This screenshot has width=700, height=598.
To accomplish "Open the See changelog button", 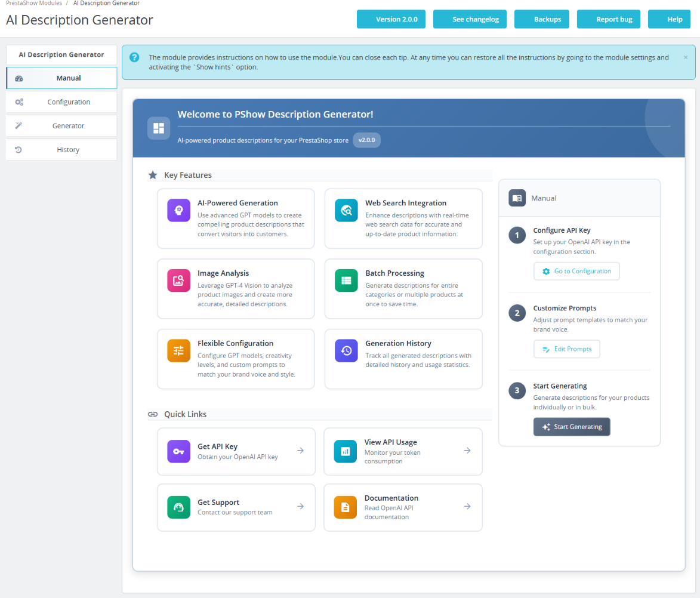I will click(470, 19).
